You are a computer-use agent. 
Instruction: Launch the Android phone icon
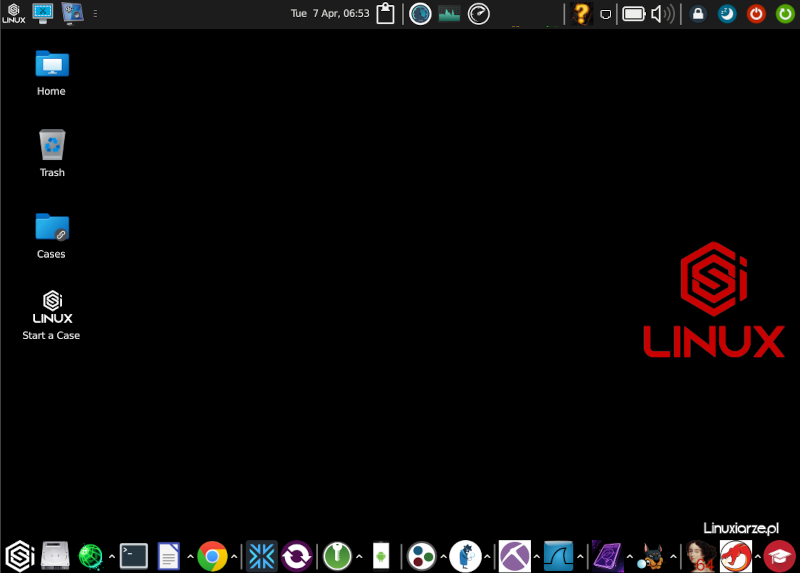click(x=381, y=556)
